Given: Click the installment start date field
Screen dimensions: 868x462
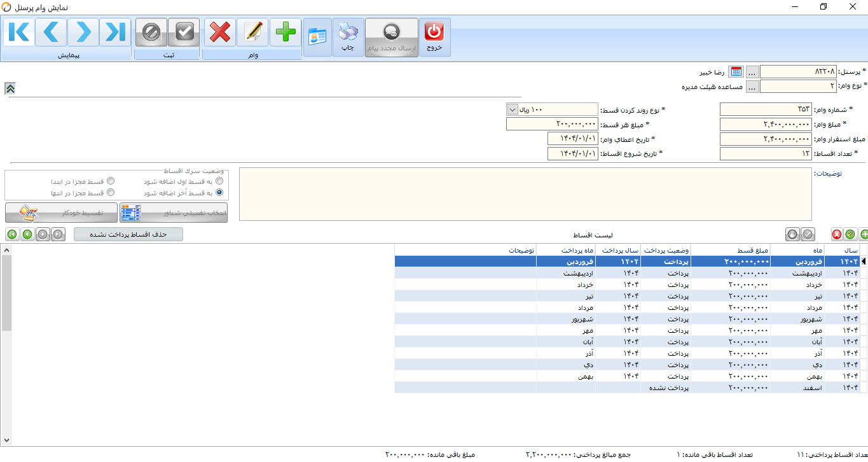Looking at the screenshot, I should pyautogui.click(x=573, y=153).
